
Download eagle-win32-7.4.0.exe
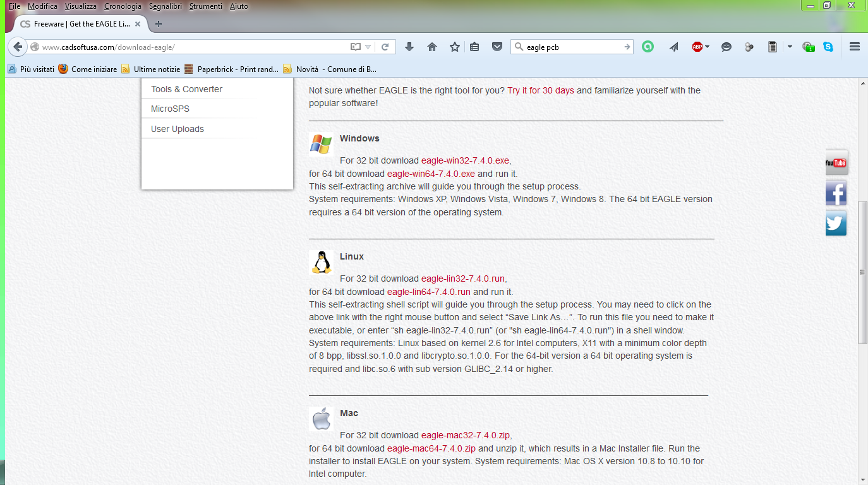pos(465,160)
